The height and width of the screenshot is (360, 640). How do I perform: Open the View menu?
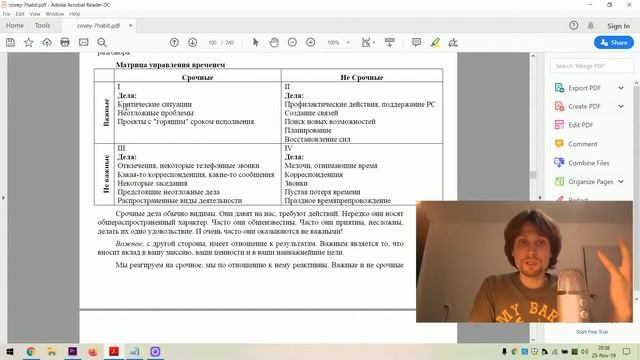(x=35, y=14)
